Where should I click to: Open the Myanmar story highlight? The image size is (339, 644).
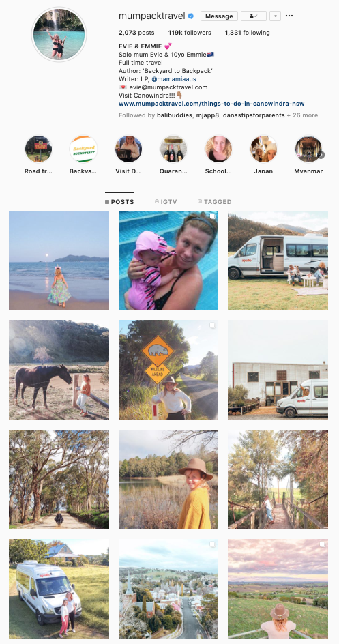pos(308,149)
